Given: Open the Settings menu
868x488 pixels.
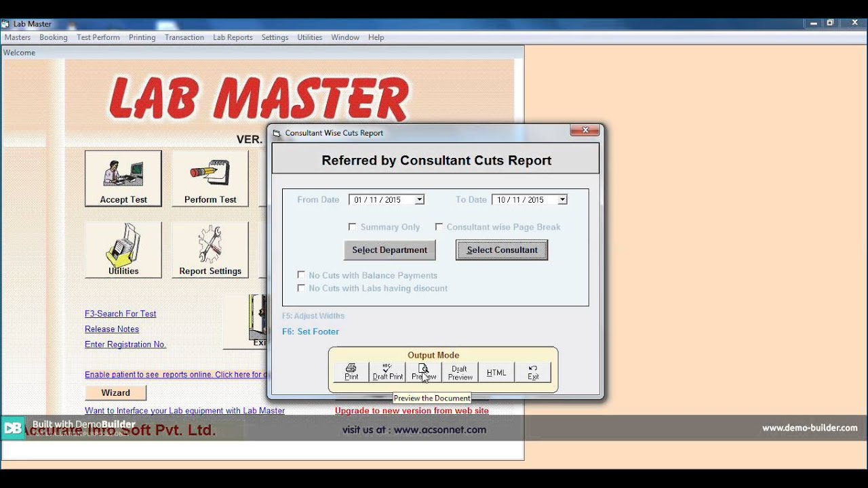Looking at the screenshot, I should (275, 37).
